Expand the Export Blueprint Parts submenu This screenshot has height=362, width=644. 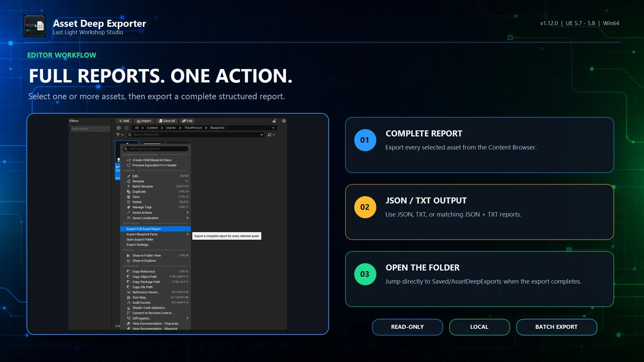click(x=187, y=234)
